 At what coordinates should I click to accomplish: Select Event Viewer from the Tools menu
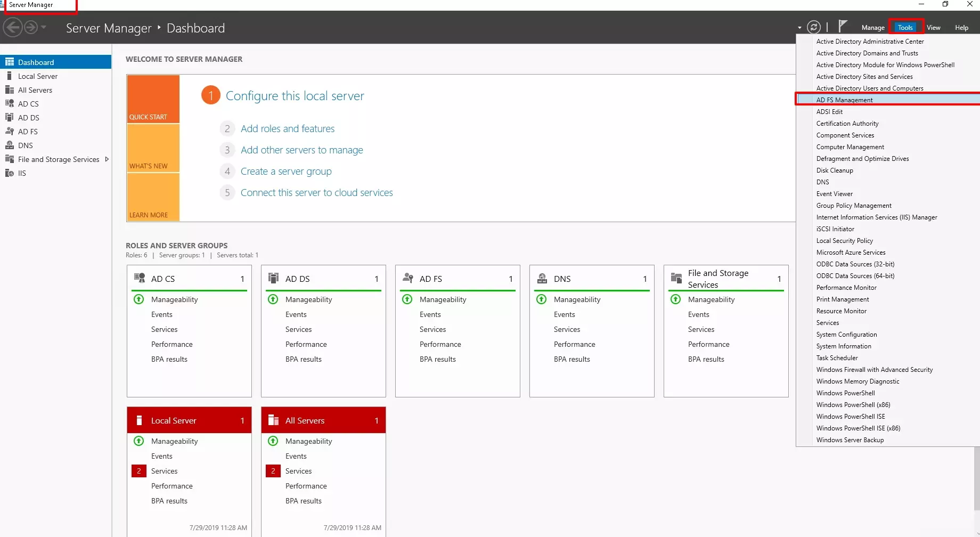coord(834,193)
